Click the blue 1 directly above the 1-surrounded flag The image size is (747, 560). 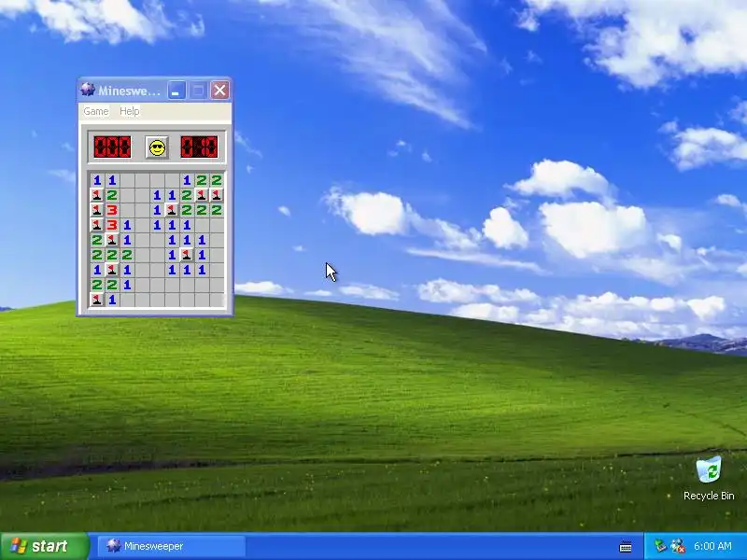[187, 240]
